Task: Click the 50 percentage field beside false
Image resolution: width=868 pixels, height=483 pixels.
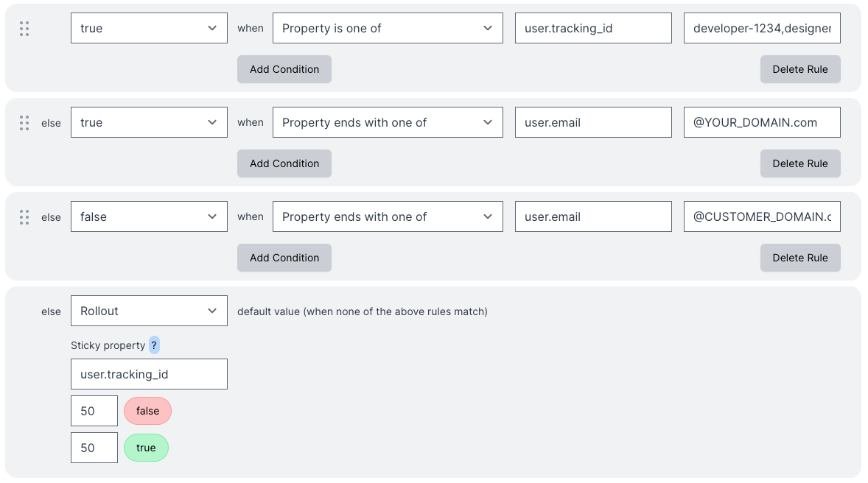Action: 94,411
